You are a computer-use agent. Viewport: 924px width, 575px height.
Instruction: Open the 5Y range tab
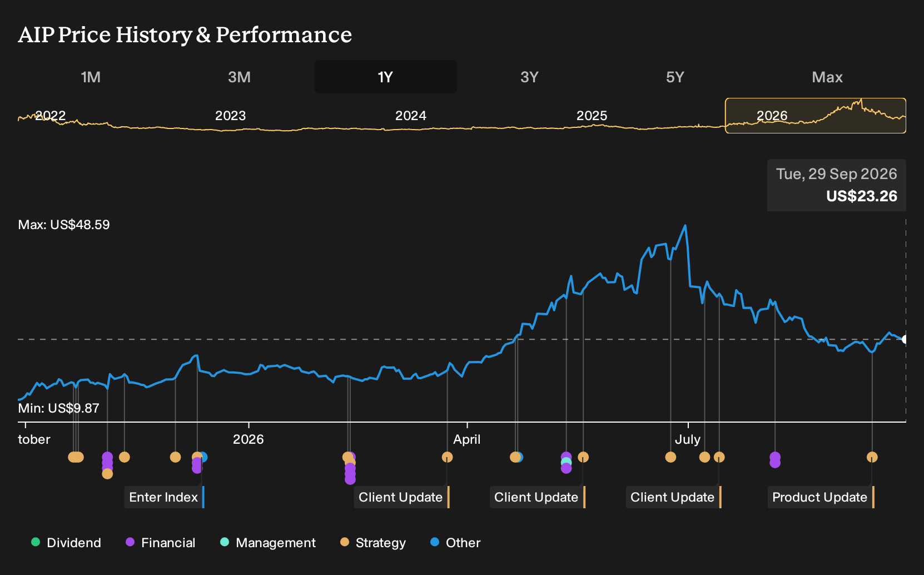[x=675, y=77]
